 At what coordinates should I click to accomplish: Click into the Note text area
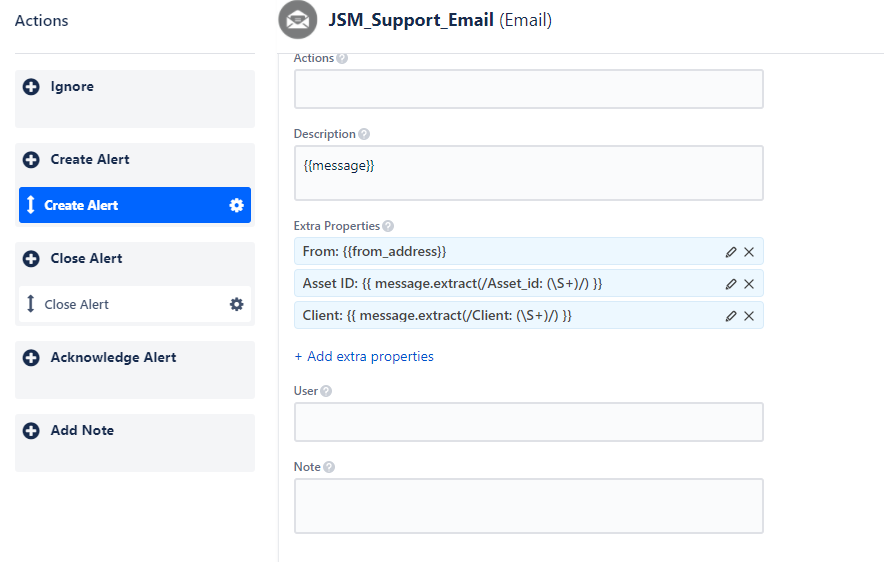pyautogui.click(x=529, y=506)
